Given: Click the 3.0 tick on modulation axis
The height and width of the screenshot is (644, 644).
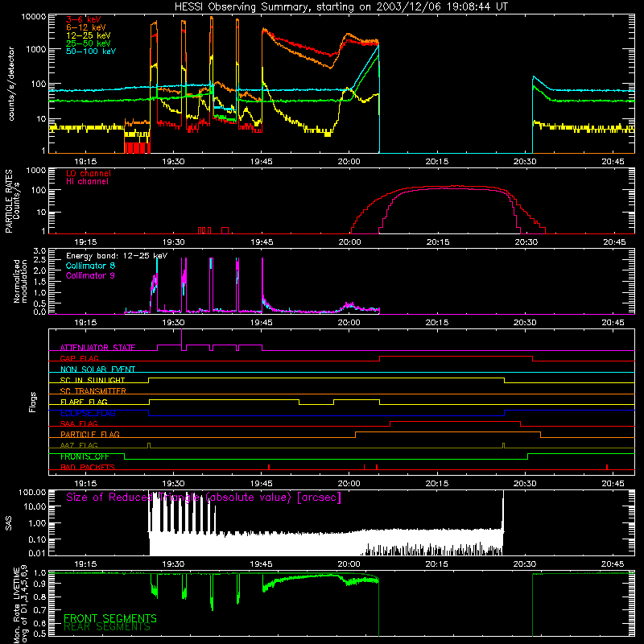Looking at the screenshot, I should [39, 250].
